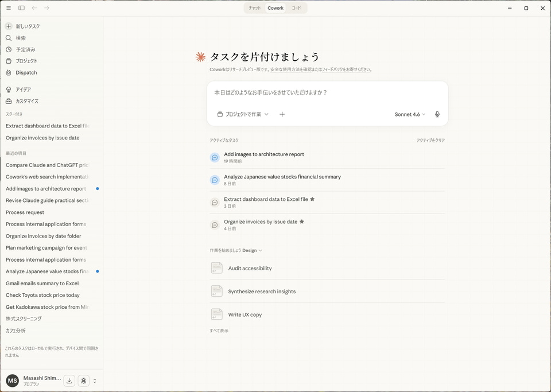Switch to the コード tab
The image size is (551, 392).
tap(296, 8)
